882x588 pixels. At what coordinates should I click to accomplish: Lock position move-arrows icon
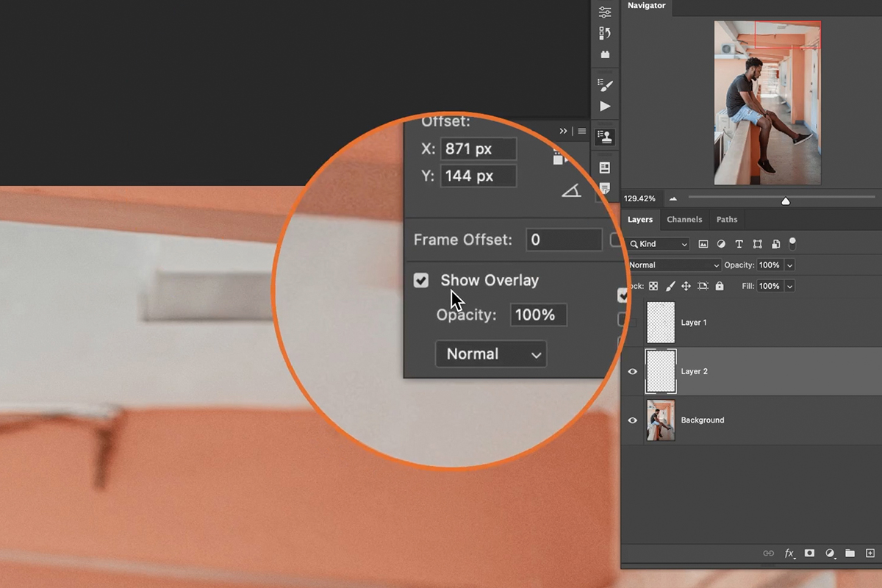686,286
